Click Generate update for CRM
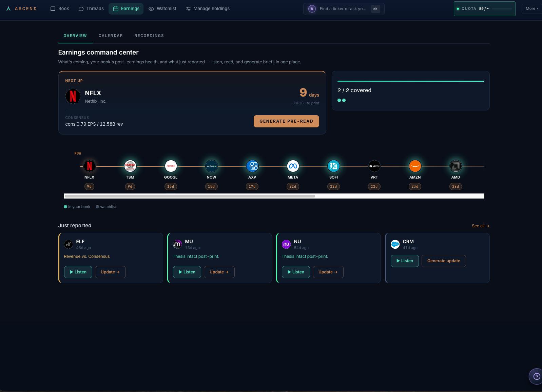 point(444,261)
